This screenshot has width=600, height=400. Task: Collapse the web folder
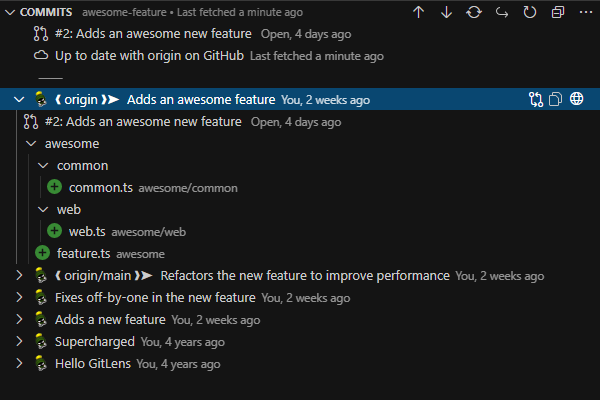click(42, 209)
